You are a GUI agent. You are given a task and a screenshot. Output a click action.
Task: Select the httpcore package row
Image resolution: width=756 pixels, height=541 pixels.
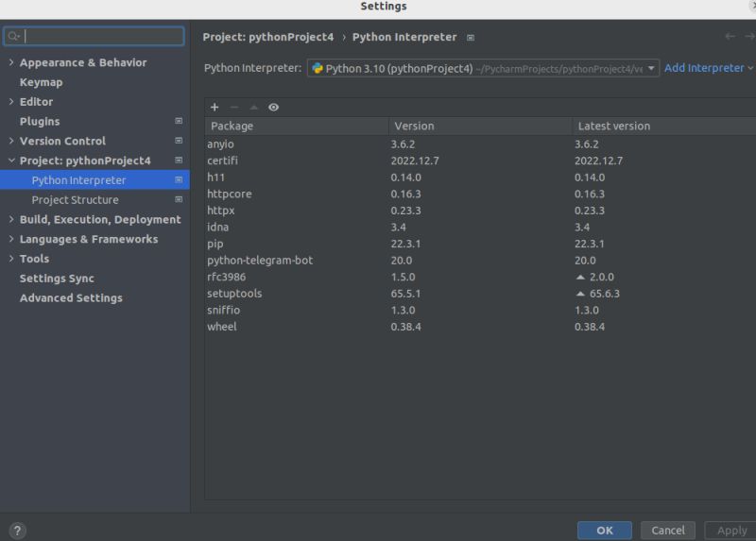480,194
